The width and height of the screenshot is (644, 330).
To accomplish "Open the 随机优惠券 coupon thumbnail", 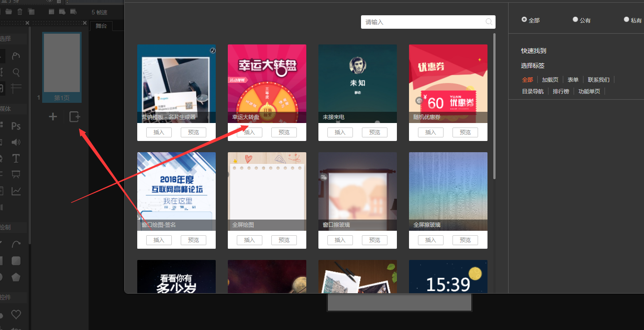I will [x=448, y=84].
